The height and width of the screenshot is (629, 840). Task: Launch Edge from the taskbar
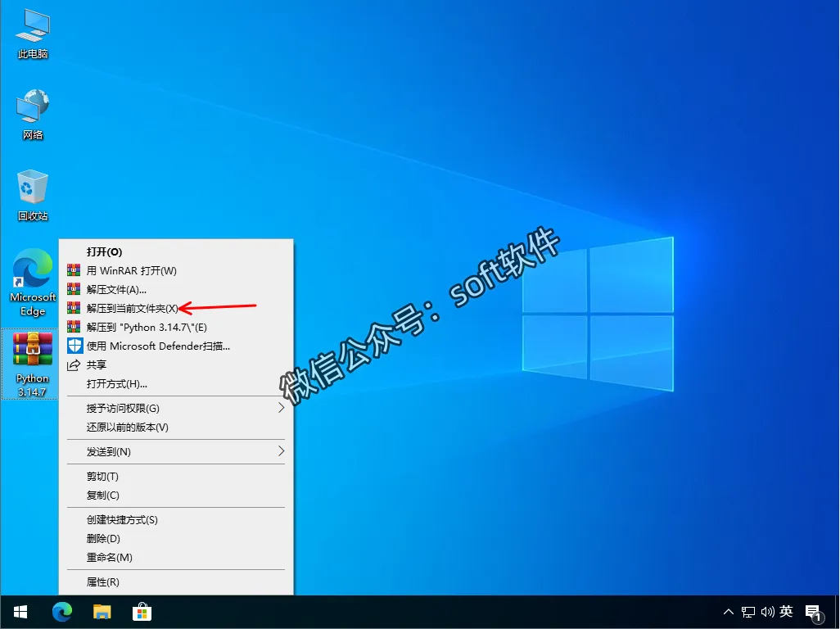click(62, 612)
